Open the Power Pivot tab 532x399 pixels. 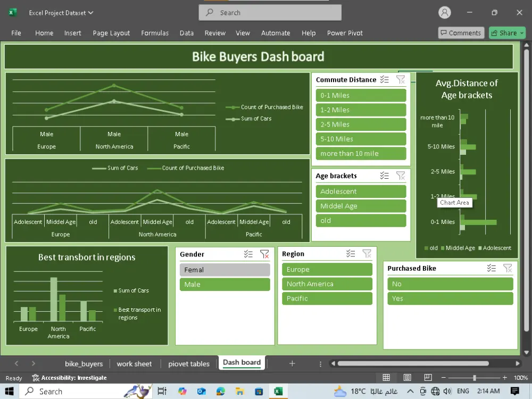tap(345, 33)
